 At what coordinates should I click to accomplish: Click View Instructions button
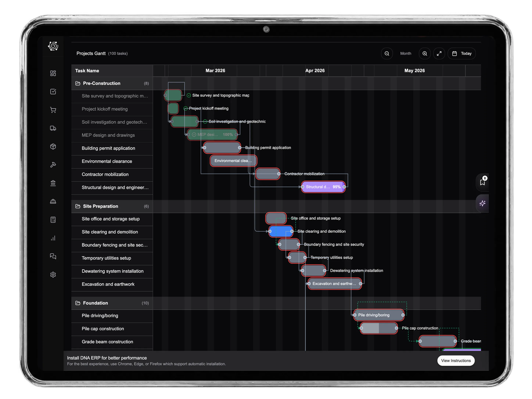click(x=456, y=361)
